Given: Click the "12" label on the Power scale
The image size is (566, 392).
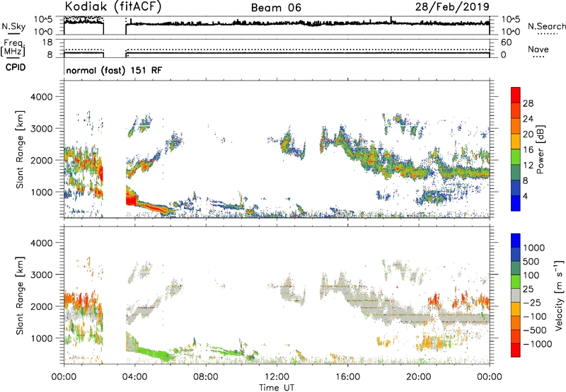Looking at the screenshot, I should (x=528, y=166).
